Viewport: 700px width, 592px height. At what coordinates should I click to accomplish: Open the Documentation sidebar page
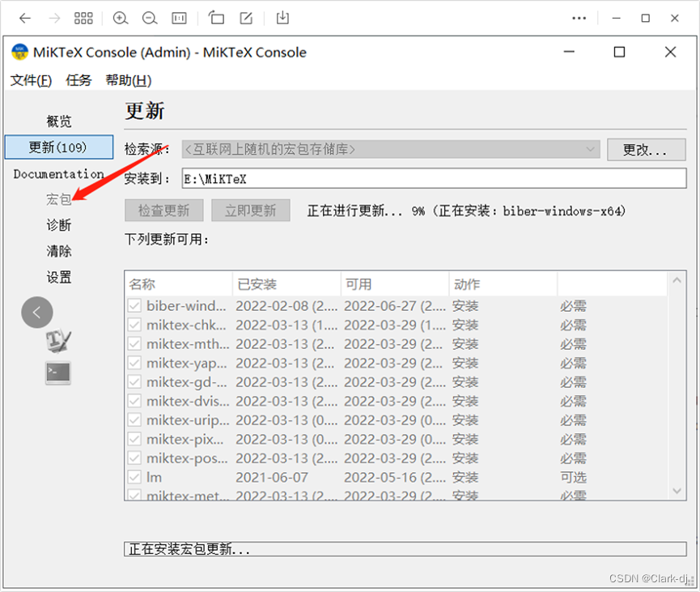(x=59, y=174)
